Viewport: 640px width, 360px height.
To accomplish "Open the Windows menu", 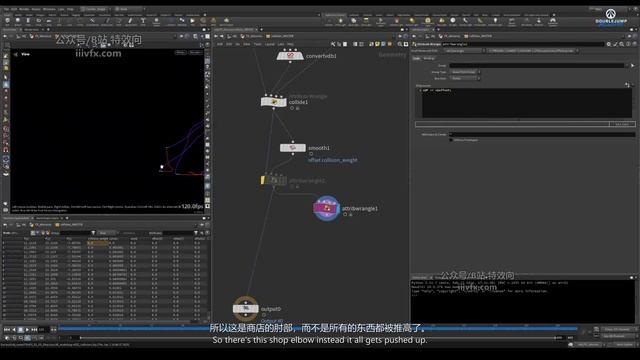I will tap(49, 9).
